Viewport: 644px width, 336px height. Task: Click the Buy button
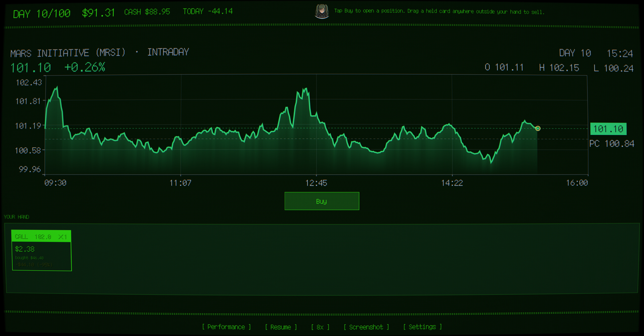click(322, 201)
